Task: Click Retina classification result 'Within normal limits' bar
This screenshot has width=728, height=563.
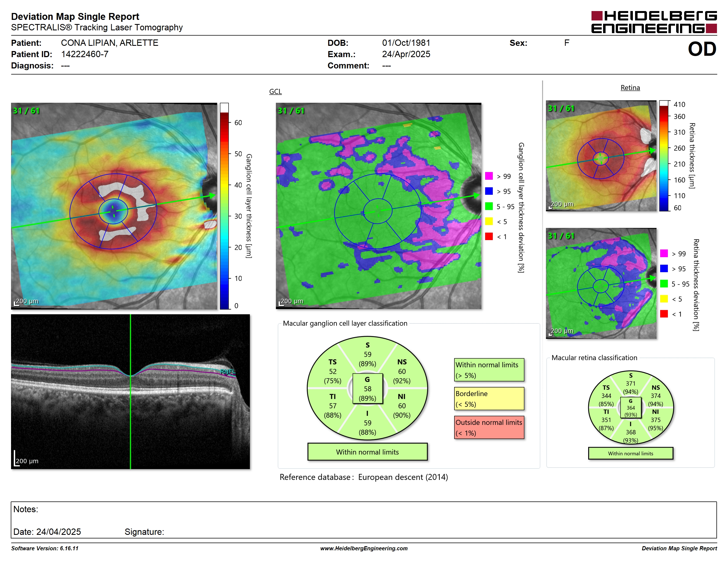Action: tap(630, 453)
